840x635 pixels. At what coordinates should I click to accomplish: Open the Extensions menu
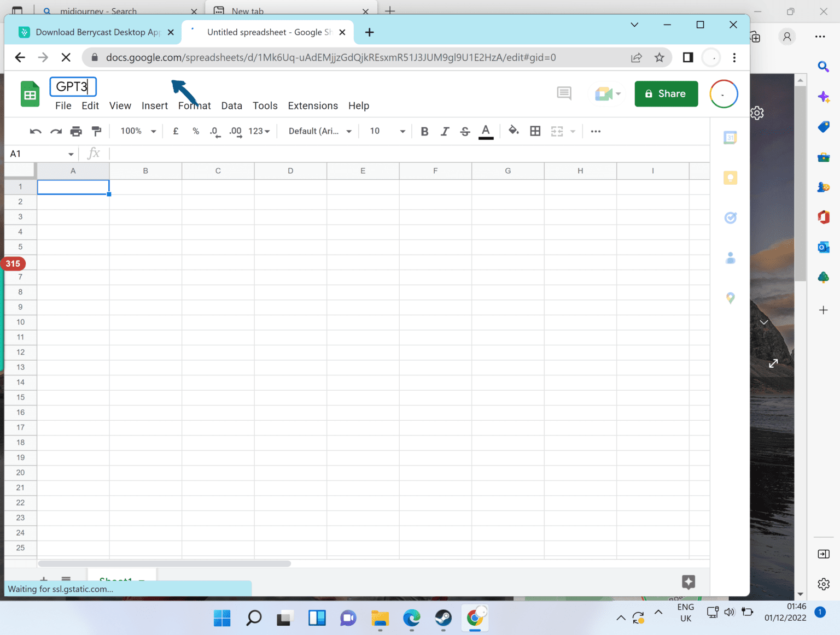tap(312, 105)
